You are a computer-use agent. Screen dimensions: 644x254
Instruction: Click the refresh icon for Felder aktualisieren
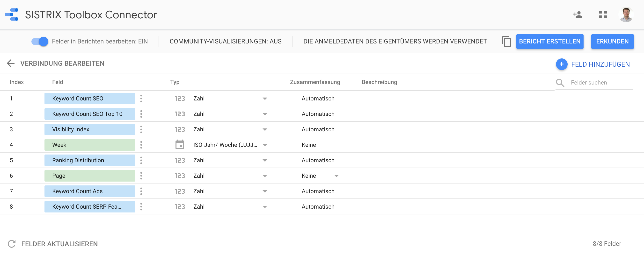12,244
